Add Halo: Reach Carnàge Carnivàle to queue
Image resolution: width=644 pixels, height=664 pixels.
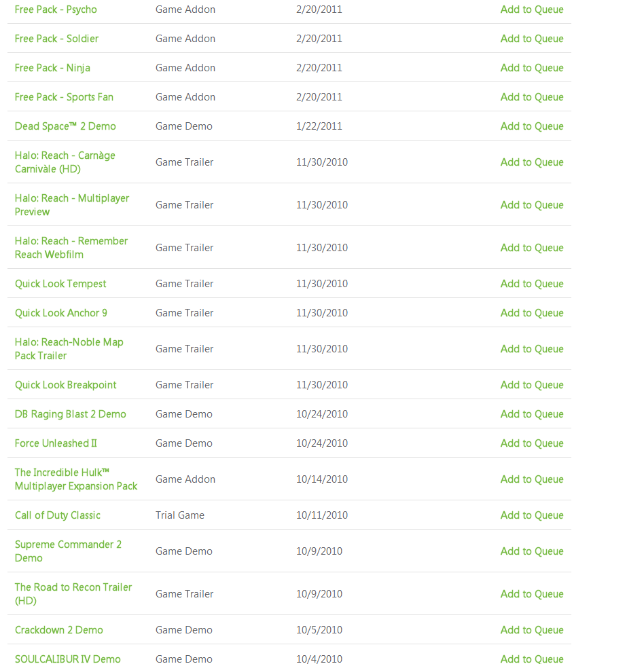point(532,162)
